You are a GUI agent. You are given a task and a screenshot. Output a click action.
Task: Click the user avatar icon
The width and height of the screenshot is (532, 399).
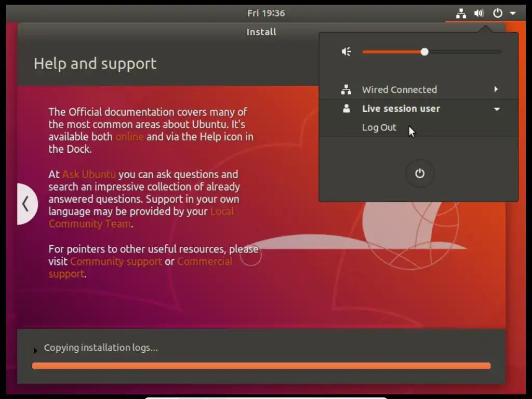(x=346, y=109)
